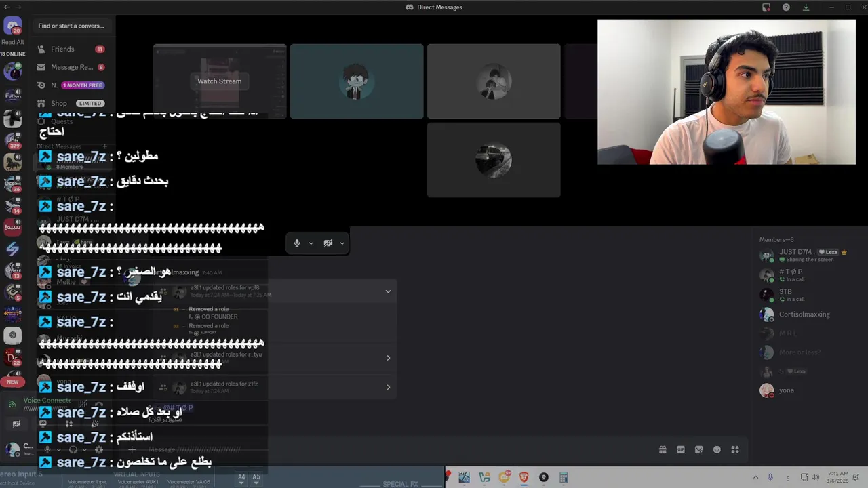Open the Help icon in title bar
Viewport: 868px width, 488px height.
[786, 7]
